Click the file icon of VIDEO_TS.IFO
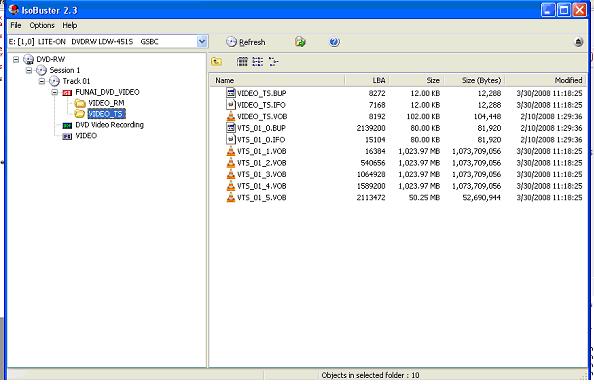This screenshot has width=594, height=384. coord(231,105)
